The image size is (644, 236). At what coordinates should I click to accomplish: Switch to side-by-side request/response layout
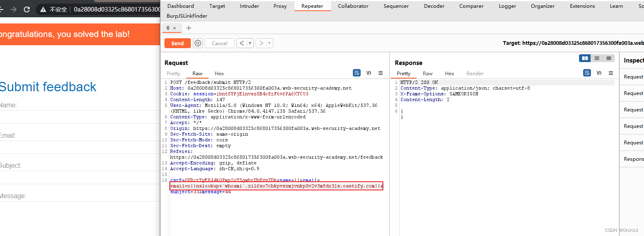click(x=585, y=58)
